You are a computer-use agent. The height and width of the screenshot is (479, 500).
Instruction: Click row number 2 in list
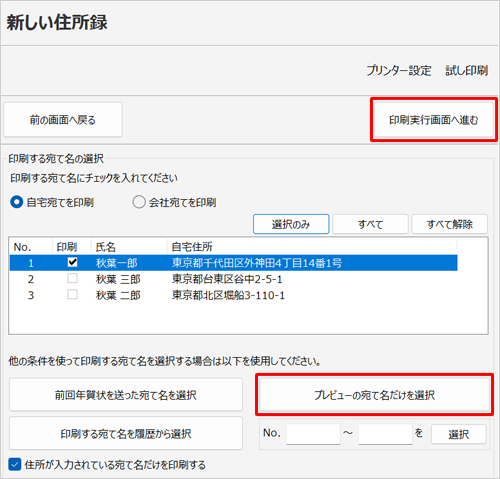tap(31, 279)
